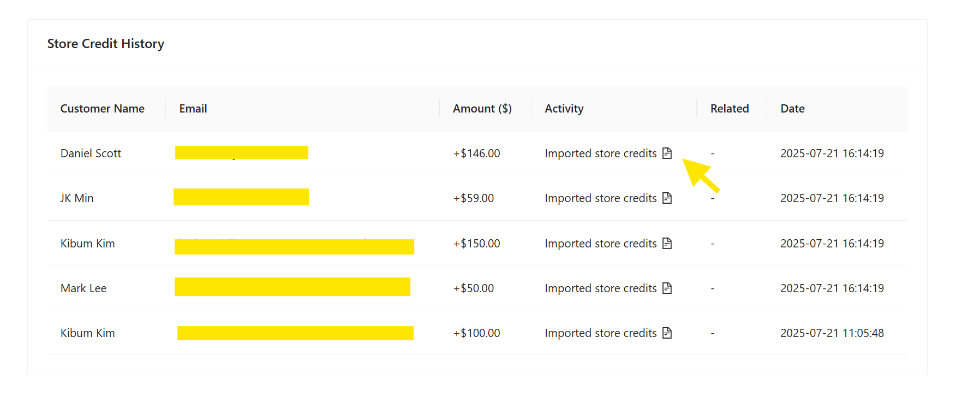The width and height of the screenshot is (980, 414).
Task: Click the date in JK Min's row
Action: pos(832,198)
